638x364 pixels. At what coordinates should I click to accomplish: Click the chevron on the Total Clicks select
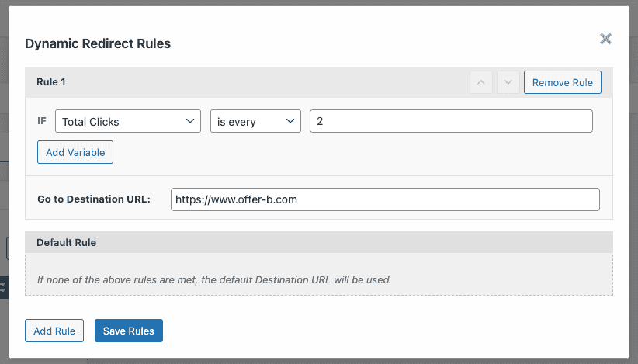point(189,121)
